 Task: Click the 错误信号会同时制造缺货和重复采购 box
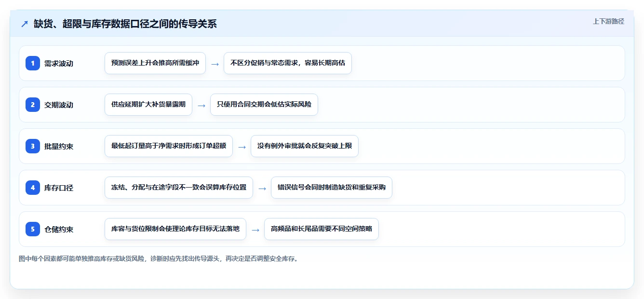click(332, 188)
